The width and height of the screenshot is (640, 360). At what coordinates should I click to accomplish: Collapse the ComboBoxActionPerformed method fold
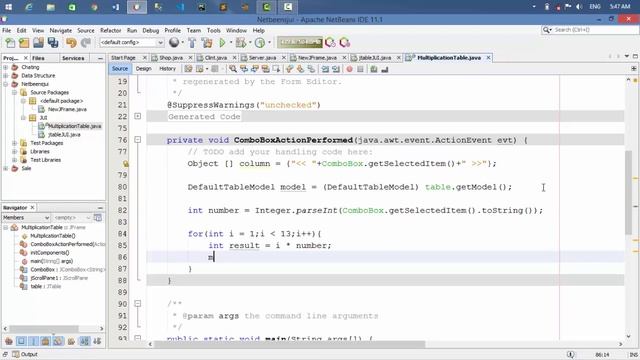[x=138, y=140]
